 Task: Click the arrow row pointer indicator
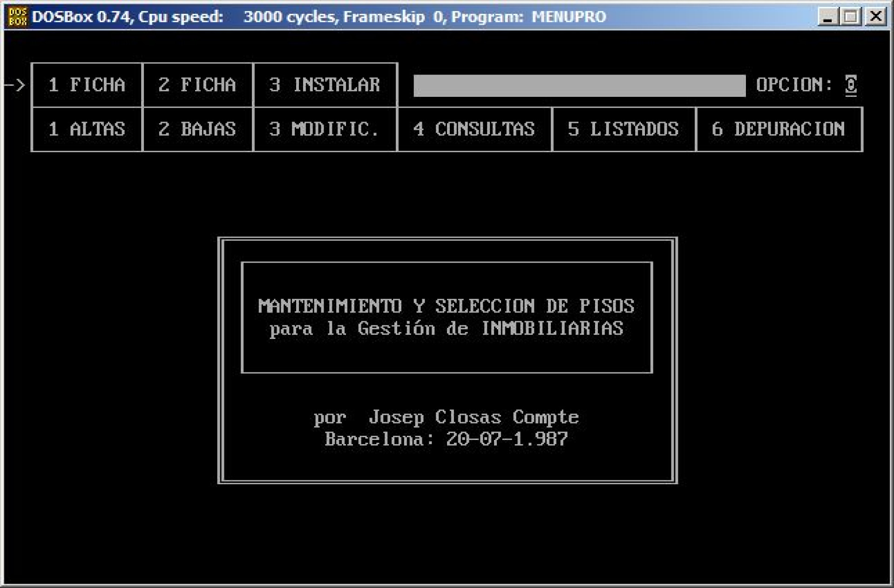point(15,85)
